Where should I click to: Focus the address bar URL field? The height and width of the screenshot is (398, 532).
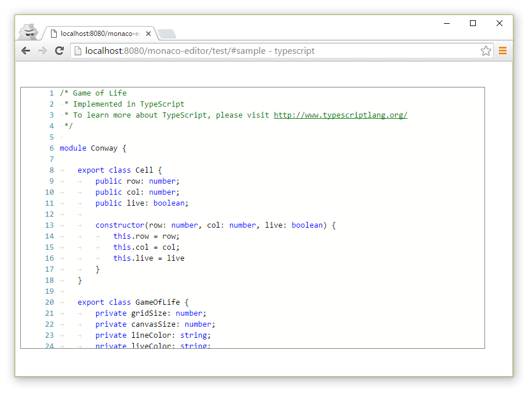click(282, 51)
